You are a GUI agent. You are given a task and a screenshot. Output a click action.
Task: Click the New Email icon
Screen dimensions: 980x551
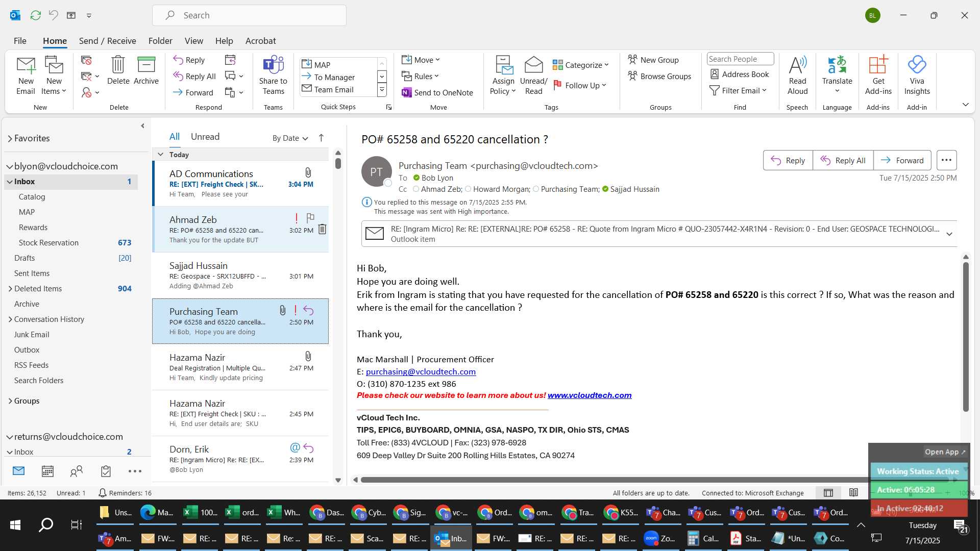coord(26,76)
